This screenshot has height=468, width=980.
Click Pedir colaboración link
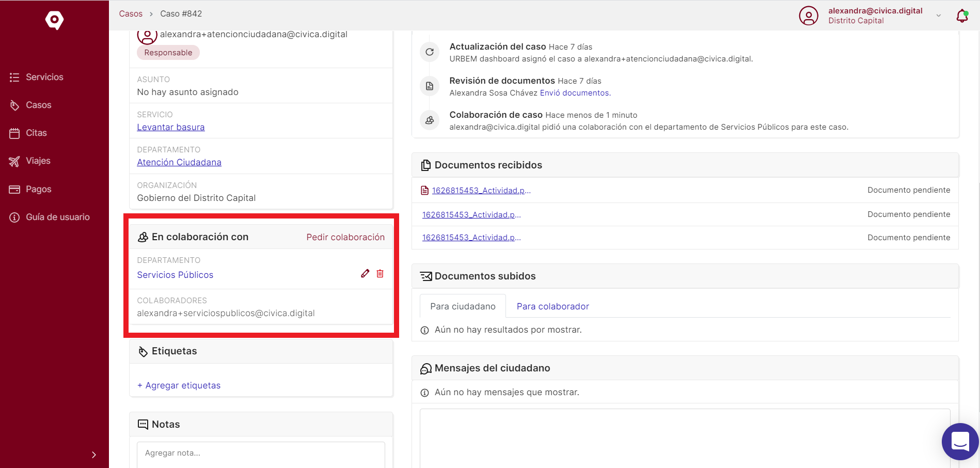345,237
